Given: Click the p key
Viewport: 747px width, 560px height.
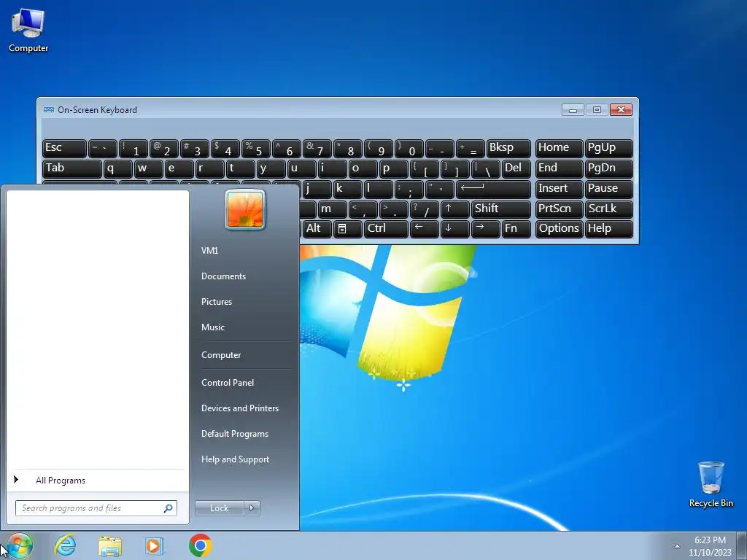Looking at the screenshot, I should [394, 168].
